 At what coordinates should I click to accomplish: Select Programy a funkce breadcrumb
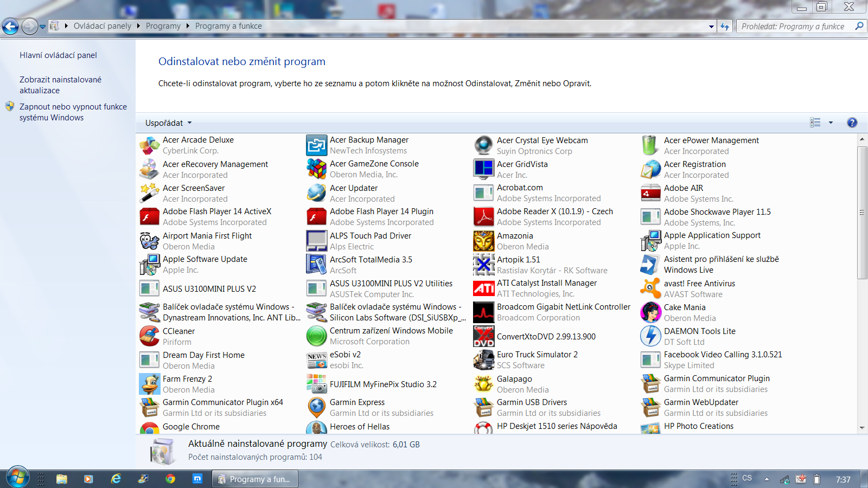pyautogui.click(x=228, y=26)
